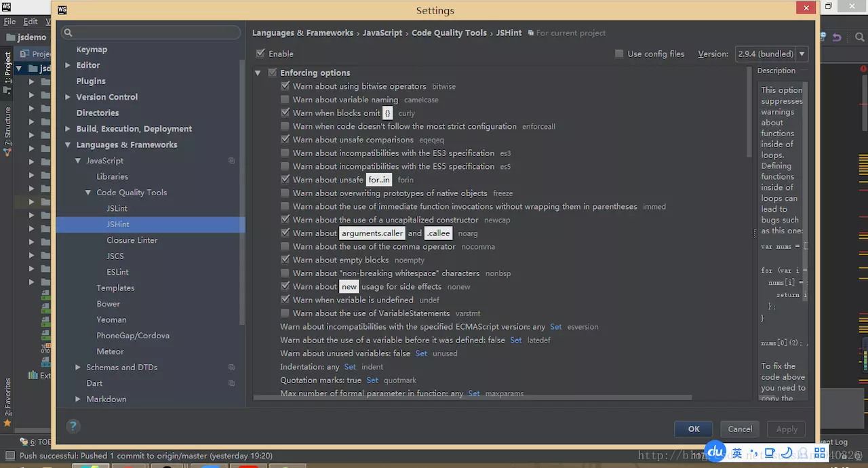Image resolution: width=868 pixels, height=468 pixels.
Task: Click the Baidu 'du' input method icon
Action: 715,452
